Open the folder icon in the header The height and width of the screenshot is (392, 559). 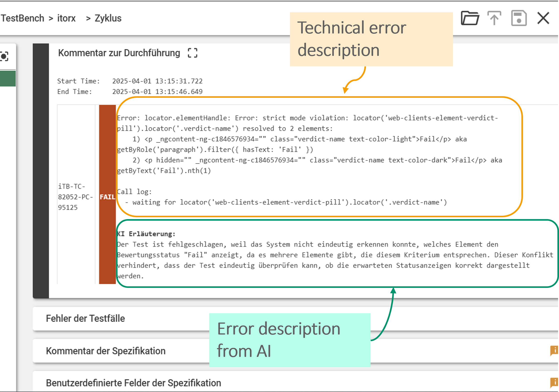[x=470, y=18]
